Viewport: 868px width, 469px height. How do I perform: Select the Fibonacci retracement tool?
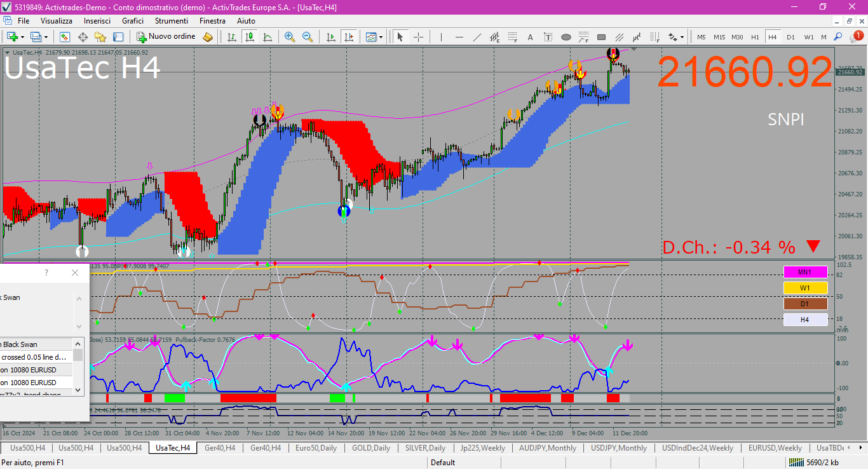click(513, 37)
